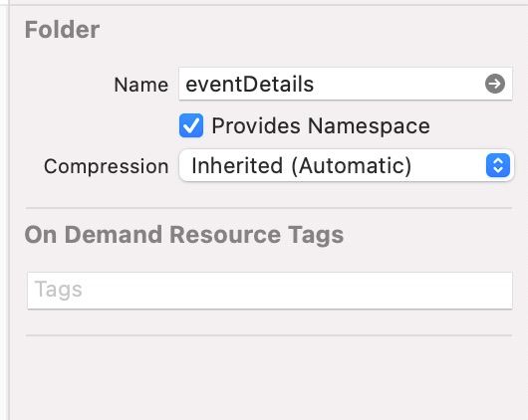Screen dimensions: 528x420
Task: Click the Tags placeholder text
Action: click(x=58, y=290)
